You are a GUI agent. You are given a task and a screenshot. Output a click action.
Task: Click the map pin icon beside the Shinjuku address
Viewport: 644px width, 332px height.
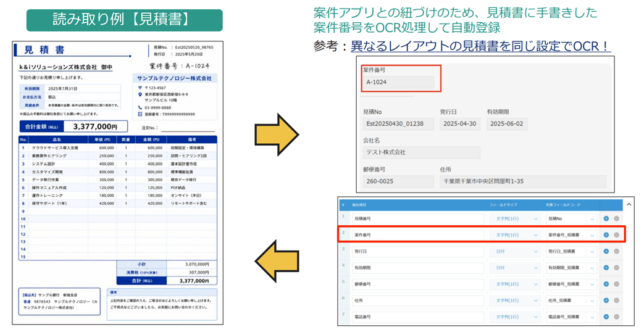(x=140, y=94)
